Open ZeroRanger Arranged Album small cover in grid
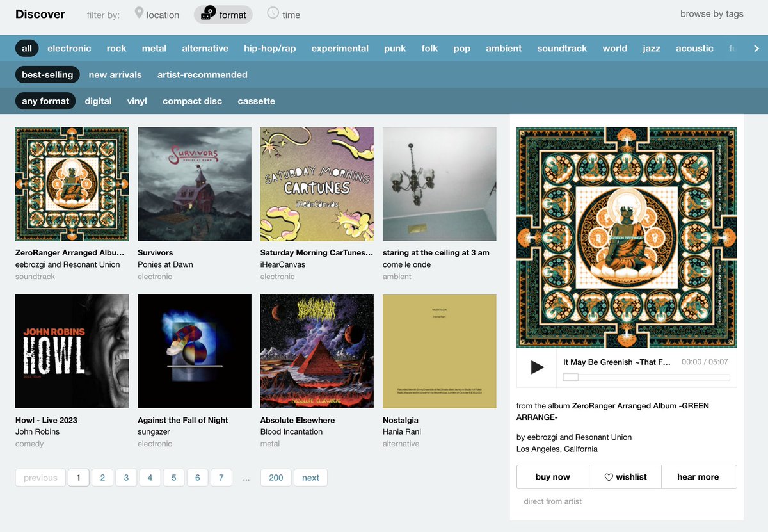This screenshot has height=532, width=768. pyautogui.click(x=72, y=184)
